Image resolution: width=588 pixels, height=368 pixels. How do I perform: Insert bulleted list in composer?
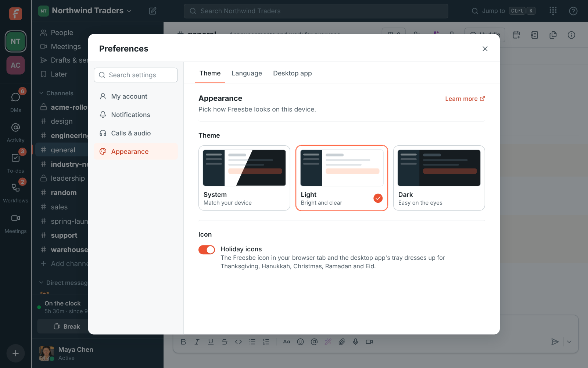click(x=252, y=342)
